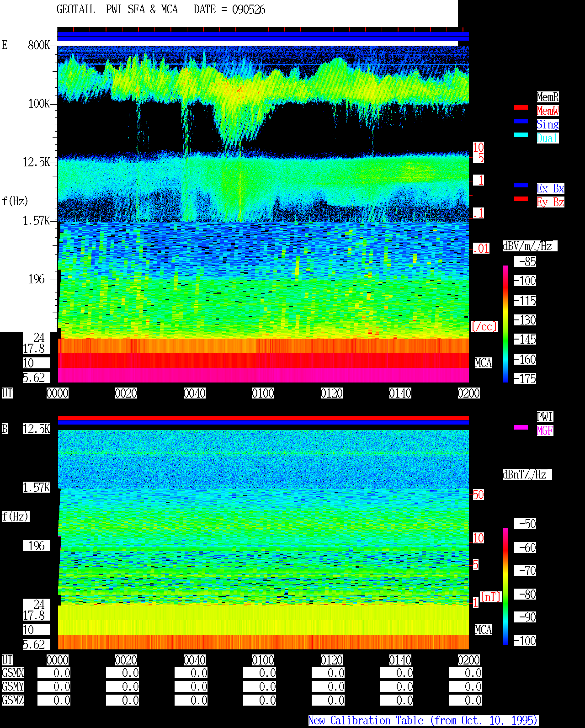Click the cyan Dual legend swatch
The width and height of the screenshot is (585, 728).
[521, 135]
